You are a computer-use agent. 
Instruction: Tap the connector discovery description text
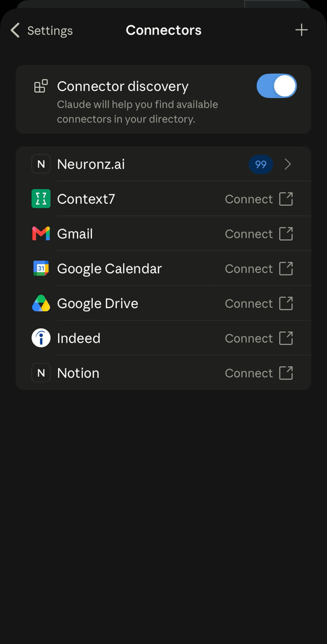(x=137, y=112)
